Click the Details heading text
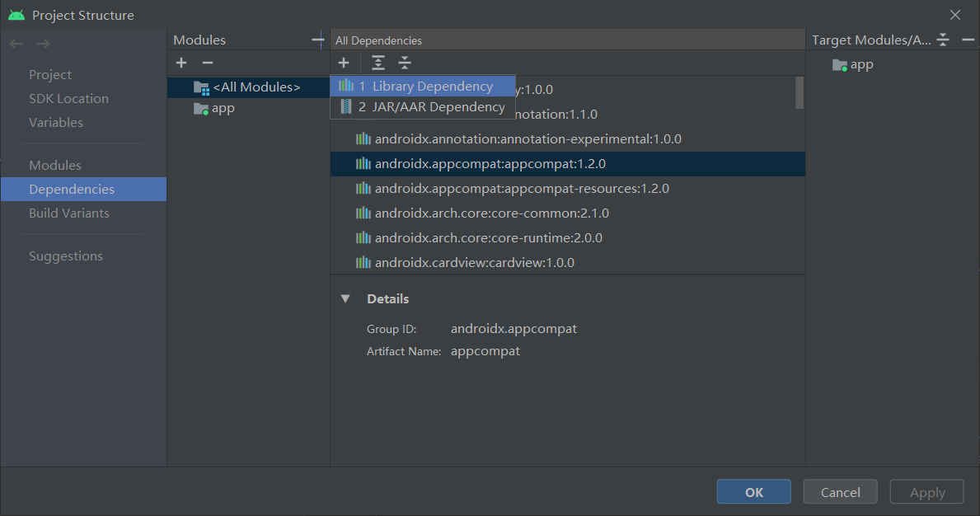The width and height of the screenshot is (980, 516). 387,298
